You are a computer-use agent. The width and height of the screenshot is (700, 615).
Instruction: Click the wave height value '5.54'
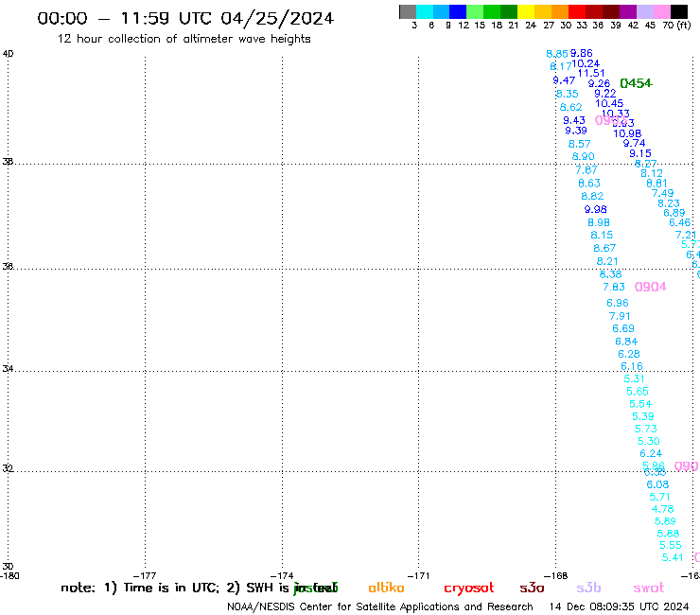640,404
